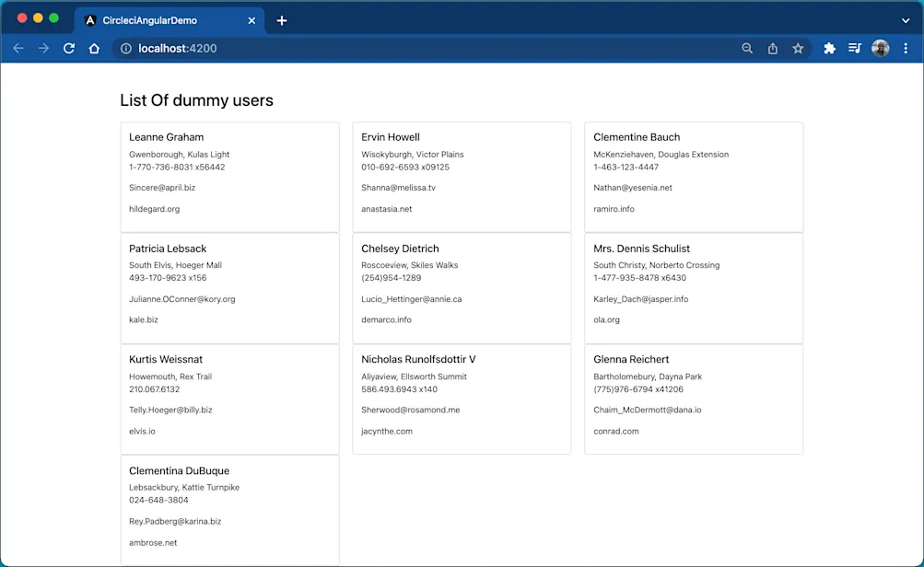View site info via the circled-i icon

(x=125, y=48)
